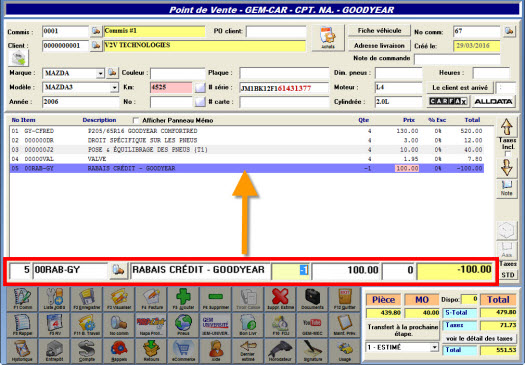Click the PO client input field

click(x=276, y=31)
